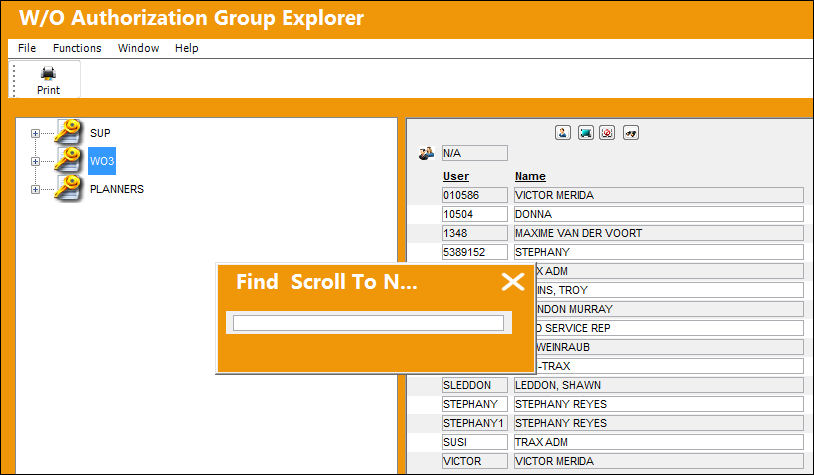Select user cell SLEDDON
This screenshot has height=475, width=814.
pyautogui.click(x=474, y=385)
